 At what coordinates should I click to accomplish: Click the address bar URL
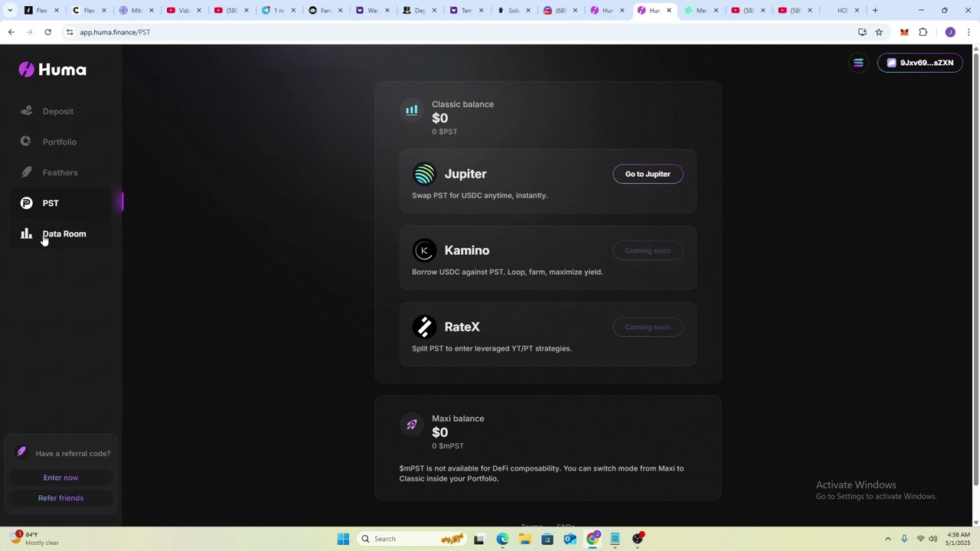tap(115, 32)
